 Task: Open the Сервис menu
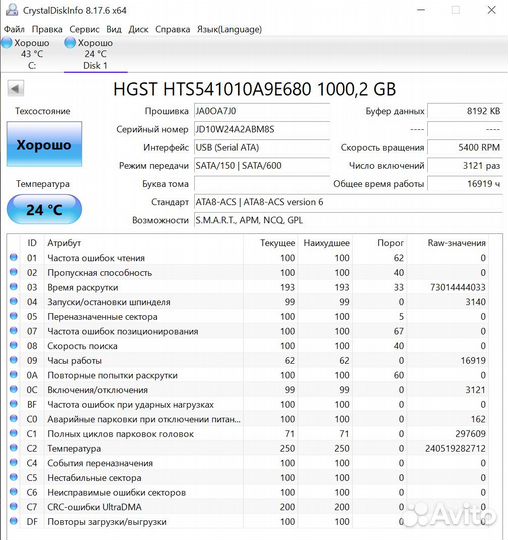click(84, 29)
